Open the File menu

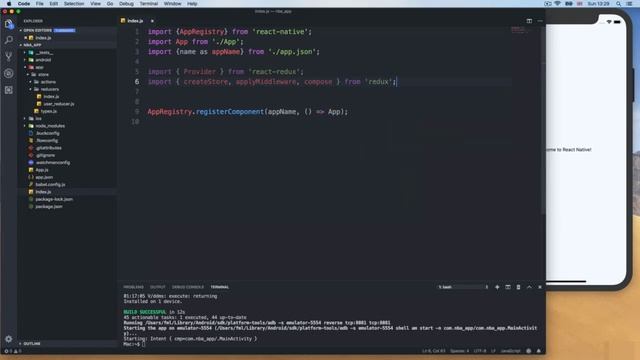[x=39, y=4]
